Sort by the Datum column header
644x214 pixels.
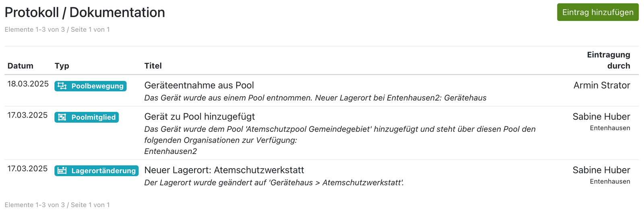pos(20,66)
